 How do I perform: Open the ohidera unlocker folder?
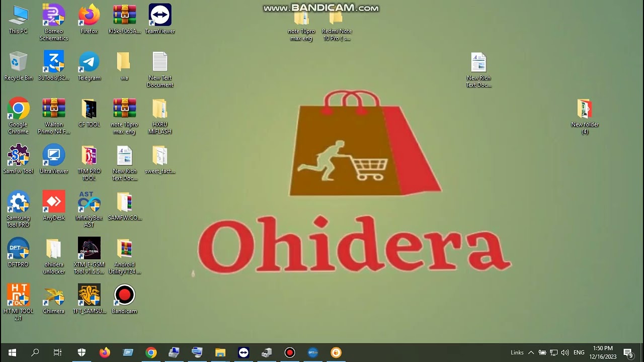[54, 256]
